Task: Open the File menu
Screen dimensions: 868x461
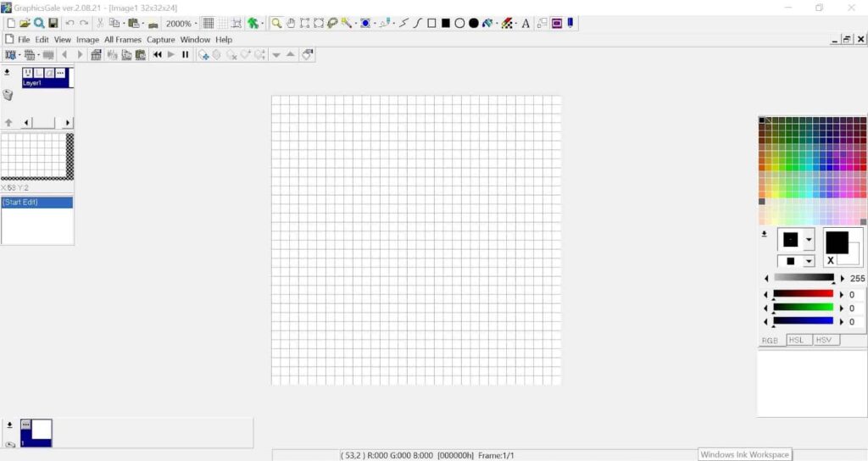Action: point(24,40)
